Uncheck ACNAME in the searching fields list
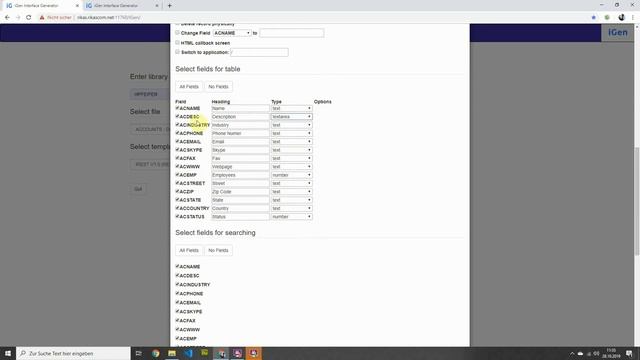Screen dimensions: 640x360 (x=177, y=266)
